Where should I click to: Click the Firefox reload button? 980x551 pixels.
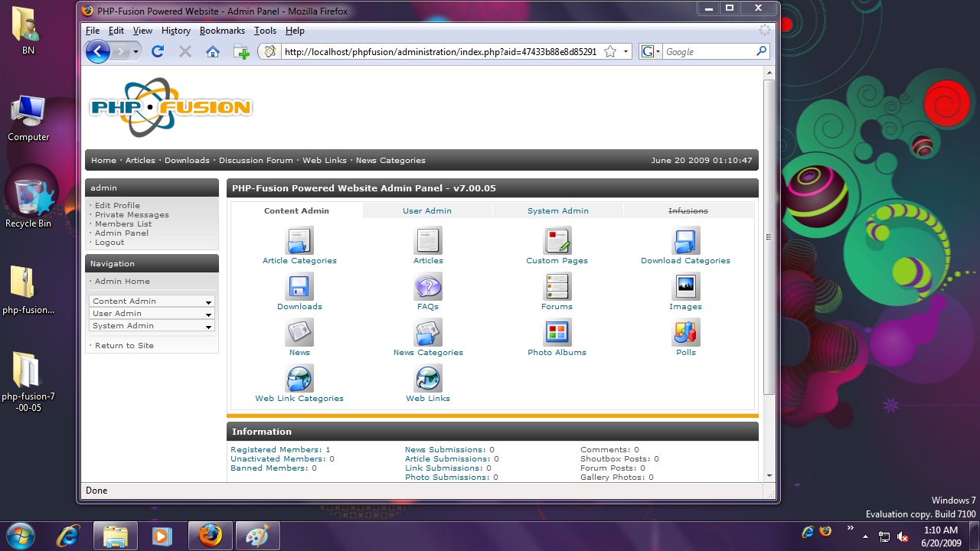[x=158, y=51]
